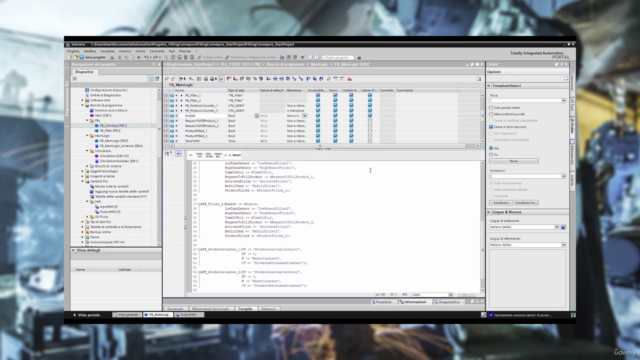
Task: Click Inserisci nuovo blocco in tree
Action: coord(111,110)
